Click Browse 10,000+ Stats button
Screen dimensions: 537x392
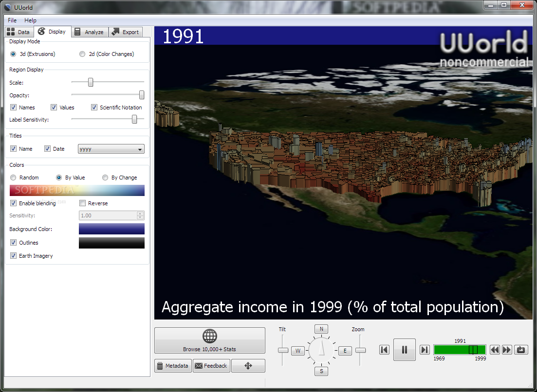[210, 340]
